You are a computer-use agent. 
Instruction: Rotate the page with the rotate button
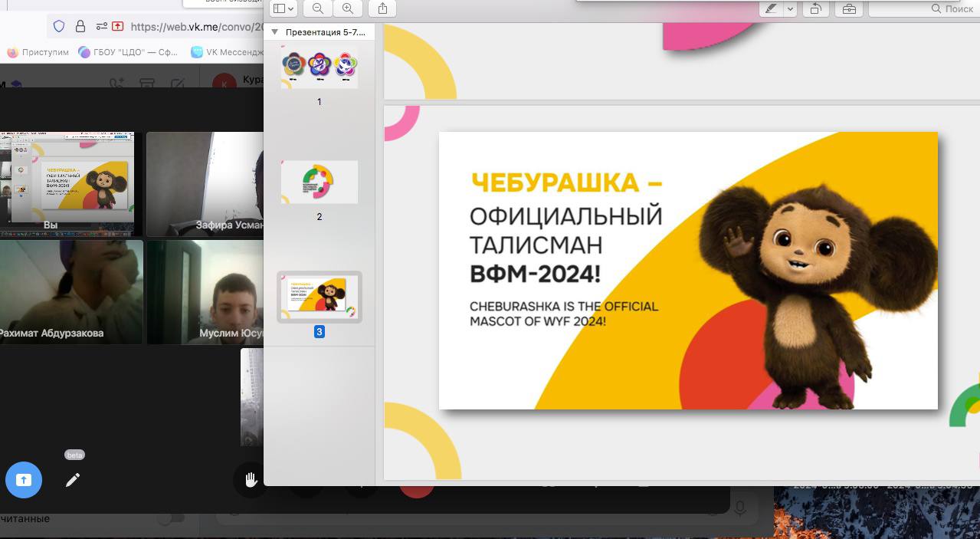[816, 8]
